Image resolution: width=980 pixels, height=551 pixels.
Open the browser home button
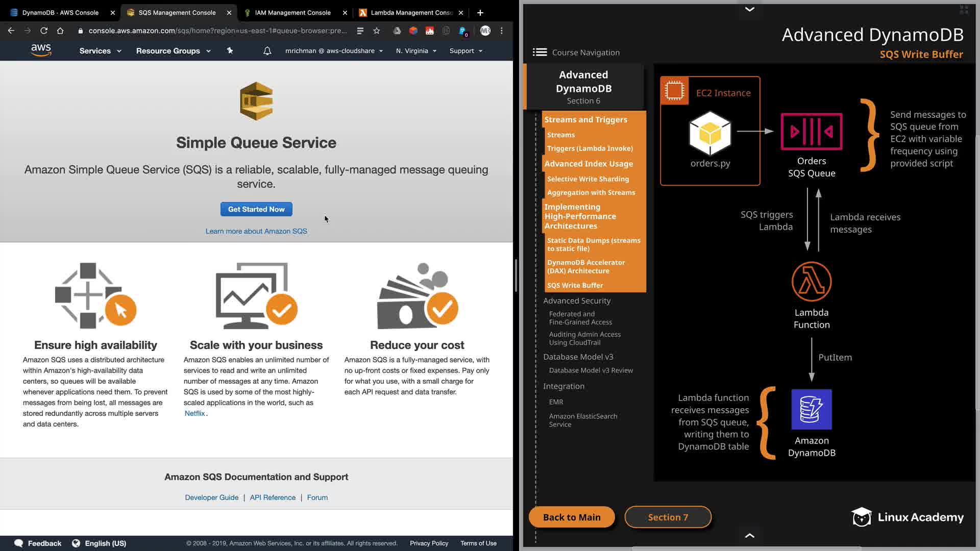click(x=60, y=31)
